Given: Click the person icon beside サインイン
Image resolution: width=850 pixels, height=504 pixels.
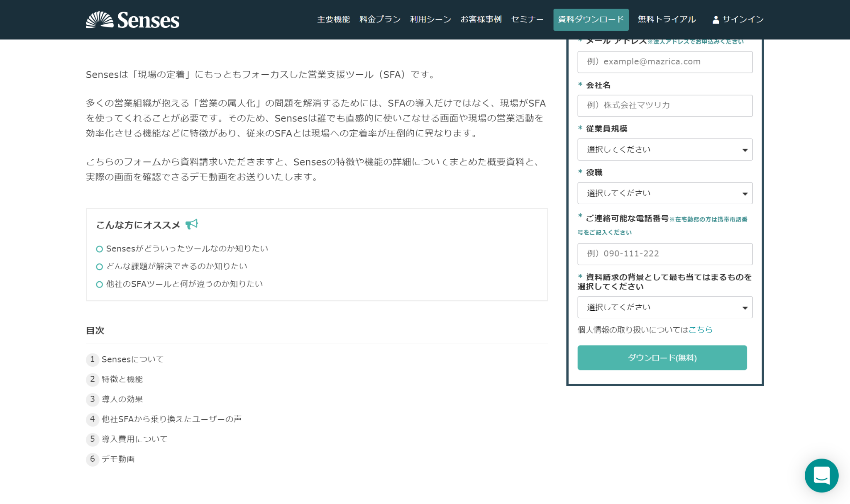Looking at the screenshot, I should click(716, 19).
